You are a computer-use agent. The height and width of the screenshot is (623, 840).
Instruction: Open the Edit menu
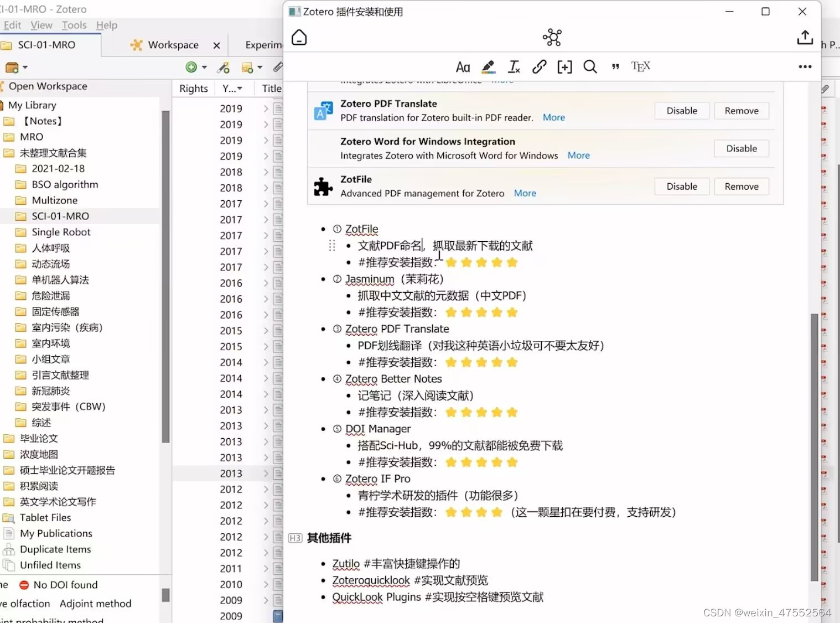[x=12, y=25]
